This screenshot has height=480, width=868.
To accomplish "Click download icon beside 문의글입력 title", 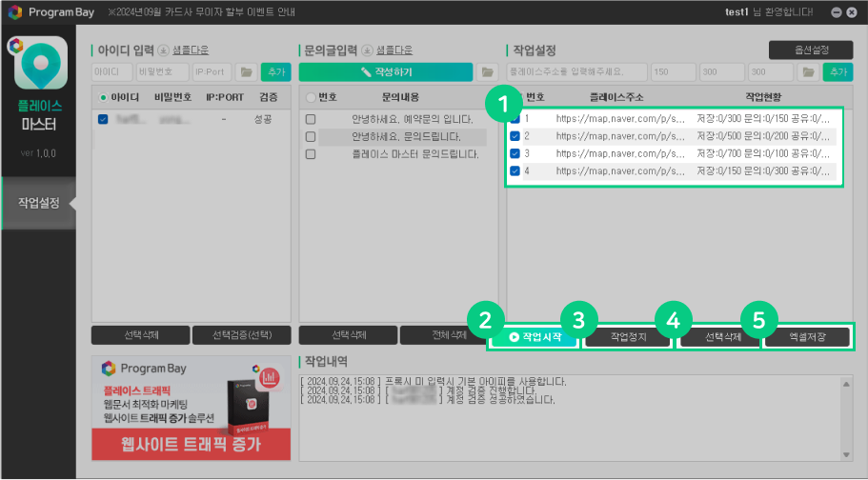I will (368, 50).
